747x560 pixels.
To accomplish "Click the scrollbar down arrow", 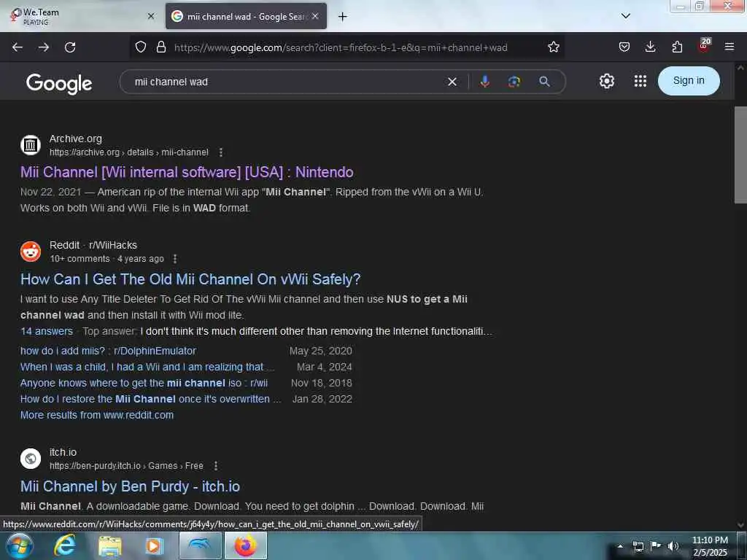I will [740, 526].
